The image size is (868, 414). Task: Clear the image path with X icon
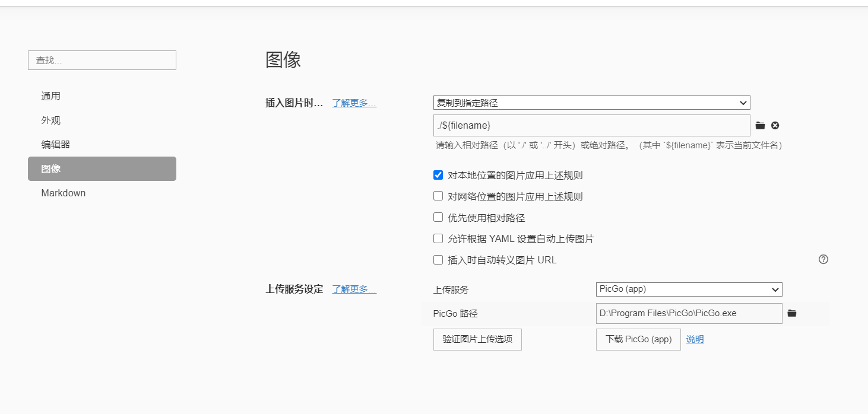tap(775, 126)
